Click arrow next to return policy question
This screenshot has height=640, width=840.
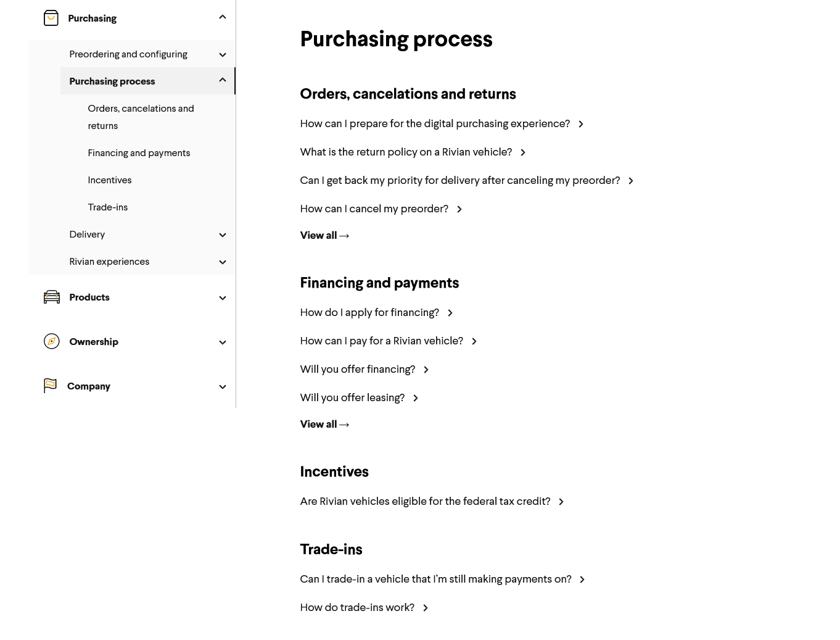[x=523, y=152]
